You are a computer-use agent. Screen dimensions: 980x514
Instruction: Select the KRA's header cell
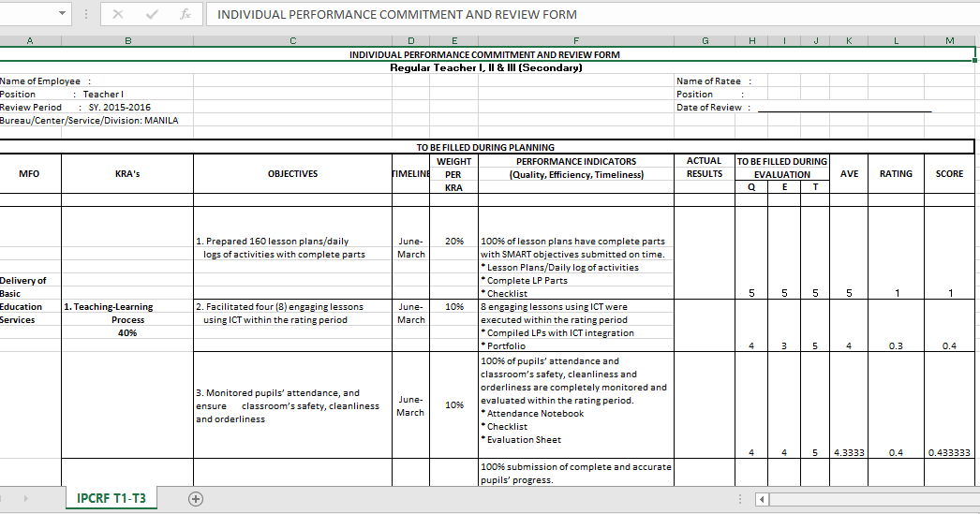click(x=127, y=173)
